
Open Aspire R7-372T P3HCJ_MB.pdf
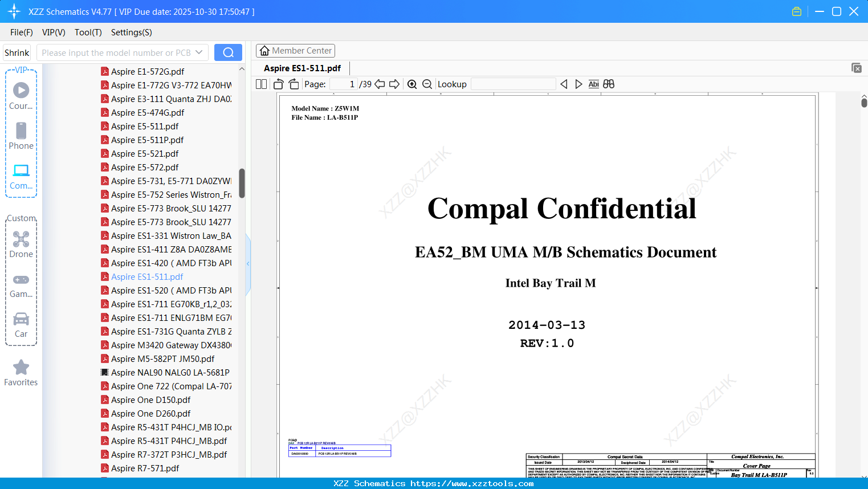tap(169, 454)
